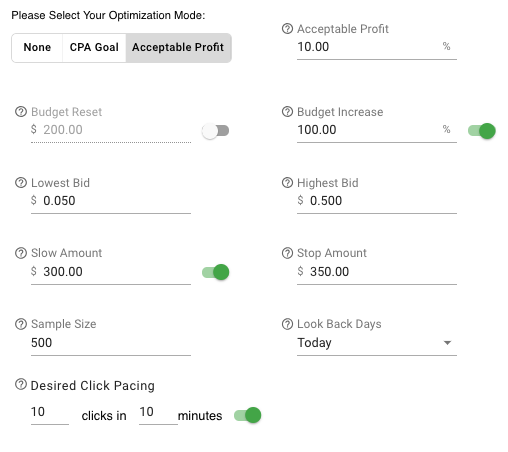Show help for Budget Increase
This screenshot has height=452, width=508.
(287, 112)
